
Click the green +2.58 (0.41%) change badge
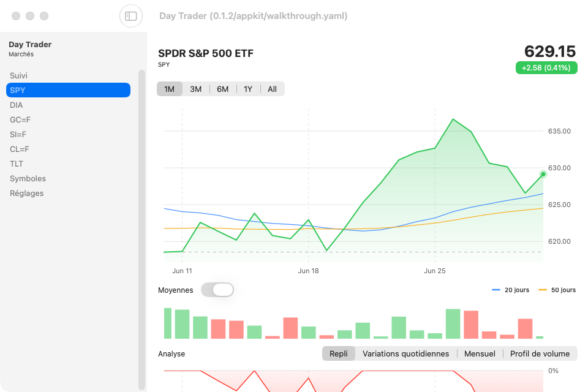click(546, 68)
